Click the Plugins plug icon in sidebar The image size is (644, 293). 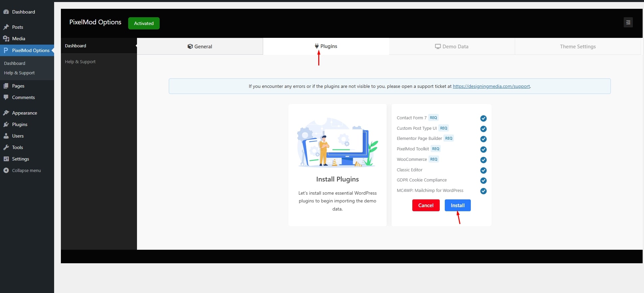(6, 124)
